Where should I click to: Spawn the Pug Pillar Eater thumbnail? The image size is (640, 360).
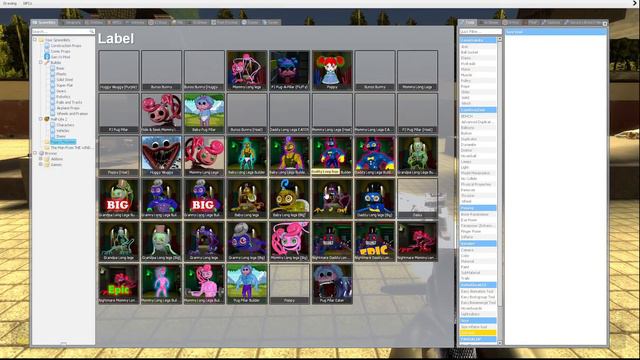point(332,284)
